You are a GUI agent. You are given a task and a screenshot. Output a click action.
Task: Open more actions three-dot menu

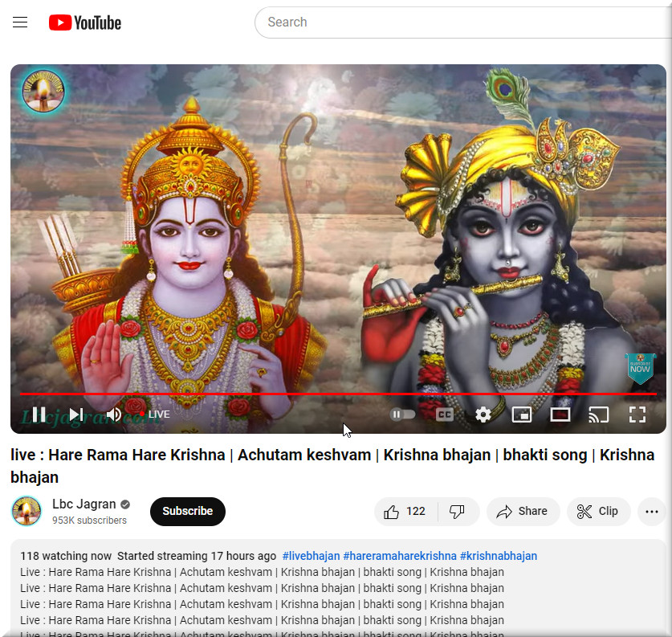(651, 512)
